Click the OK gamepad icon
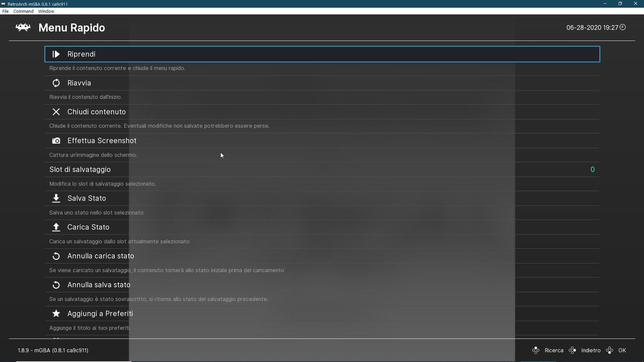Screen dimensions: 644x362 (x=609, y=350)
